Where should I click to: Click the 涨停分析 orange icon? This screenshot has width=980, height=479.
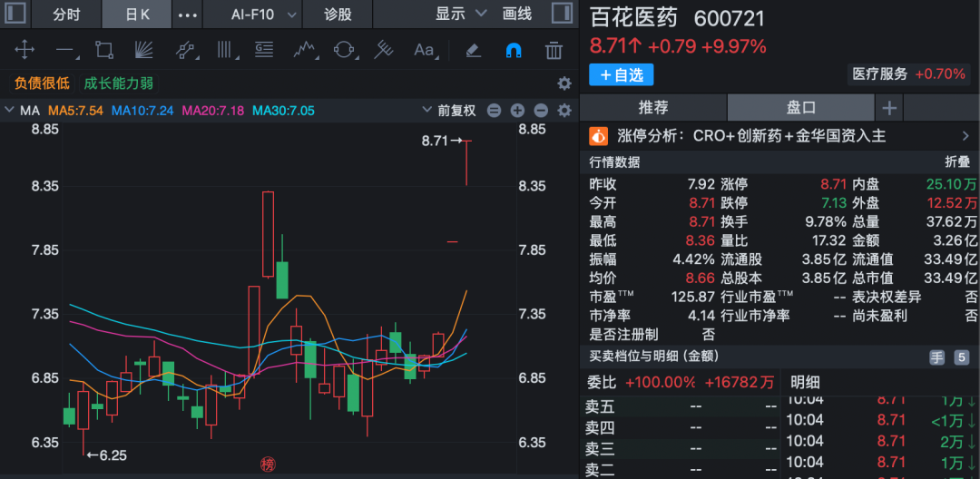click(599, 135)
